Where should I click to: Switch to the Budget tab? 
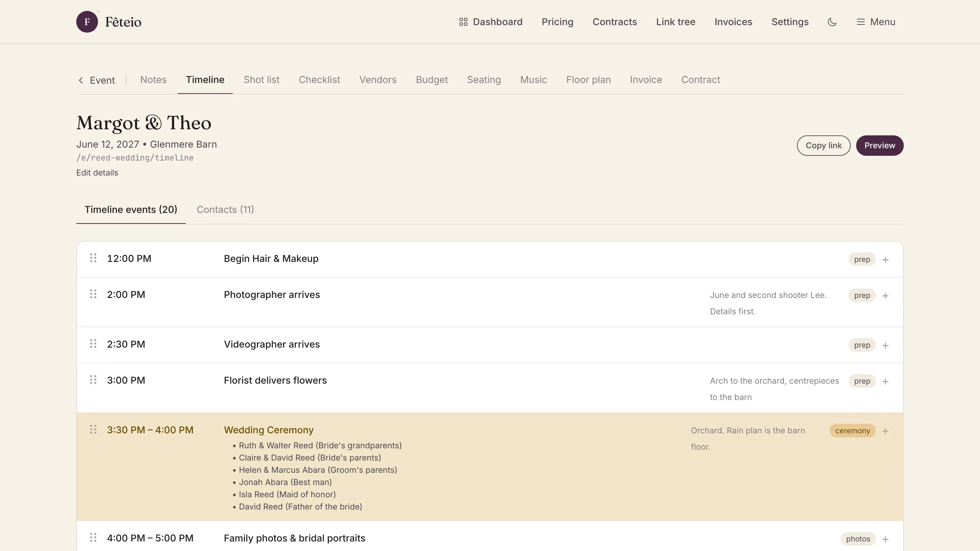pos(432,80)
